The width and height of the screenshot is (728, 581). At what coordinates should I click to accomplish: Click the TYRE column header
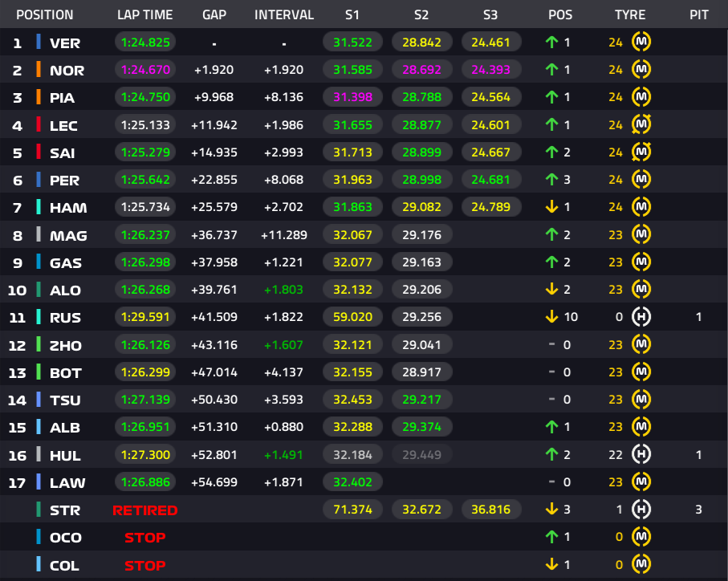[629, 15]
